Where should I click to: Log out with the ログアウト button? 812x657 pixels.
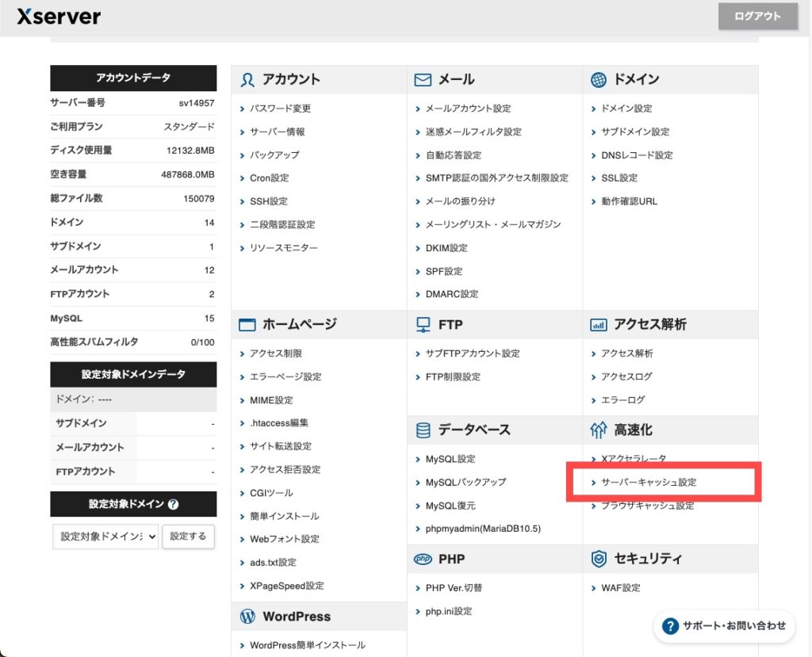click(757, 16)
